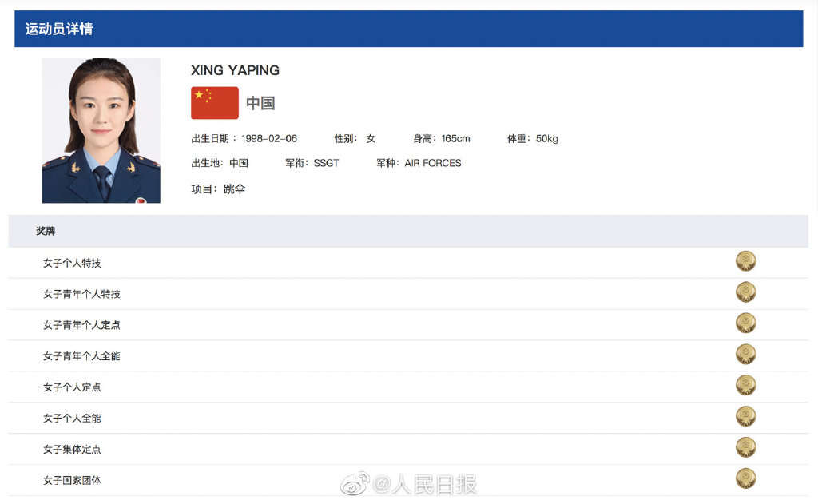Image resolution: width=818 pixels, height=504 pixels.
Task: Click the gold medal for 女子国家团体
Action: coord(745,478)
